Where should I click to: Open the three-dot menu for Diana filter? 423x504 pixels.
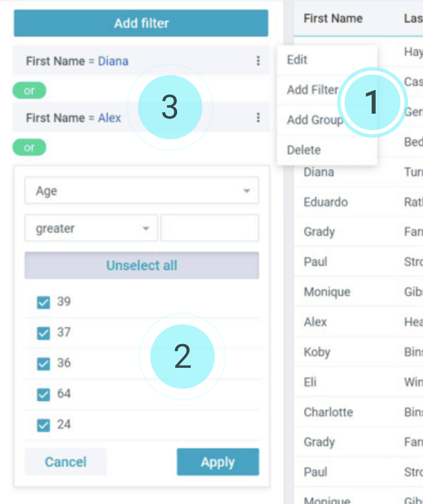pyautogui.click(x=258, y=61)
